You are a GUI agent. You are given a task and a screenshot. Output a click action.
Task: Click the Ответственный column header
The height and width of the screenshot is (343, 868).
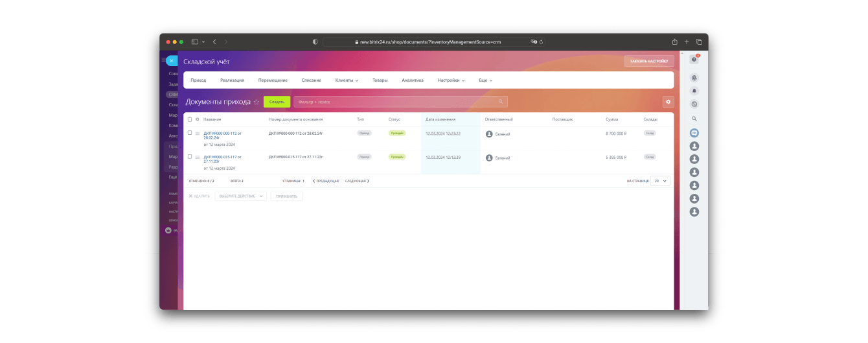coord(499,119)
